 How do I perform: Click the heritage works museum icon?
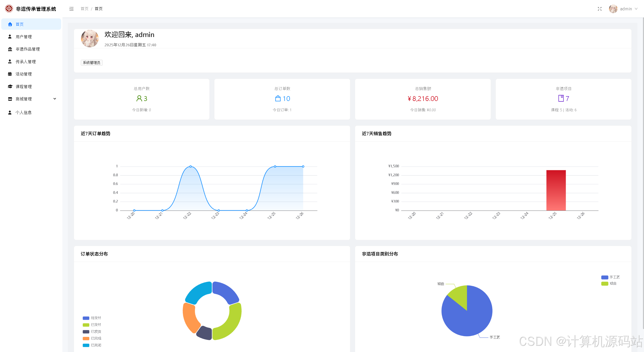(x=10, y=49)
